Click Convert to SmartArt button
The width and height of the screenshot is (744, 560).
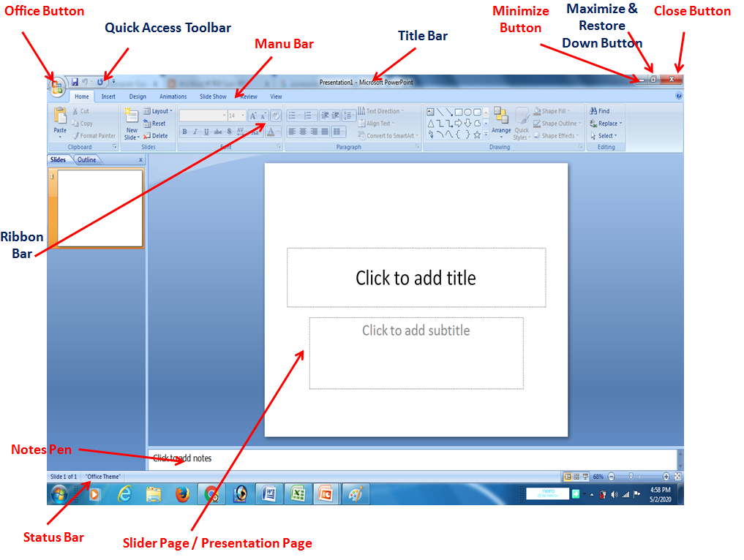(388, 136)
